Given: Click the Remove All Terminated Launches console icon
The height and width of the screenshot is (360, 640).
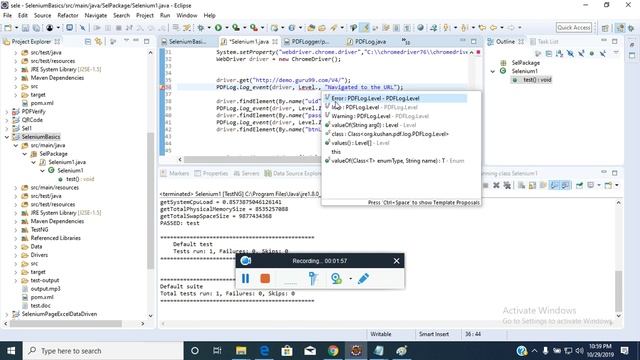Looking at the screenshot, I should point(507,185).
